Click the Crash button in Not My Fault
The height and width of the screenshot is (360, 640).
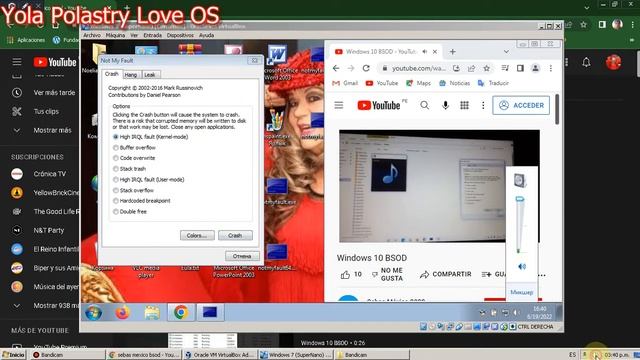pyautogui.click(x=235, y=236)
